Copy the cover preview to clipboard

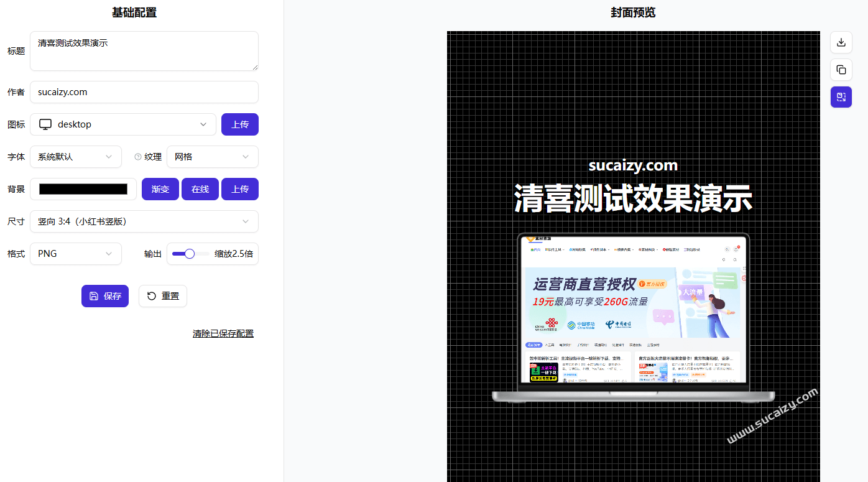point(841,70)
